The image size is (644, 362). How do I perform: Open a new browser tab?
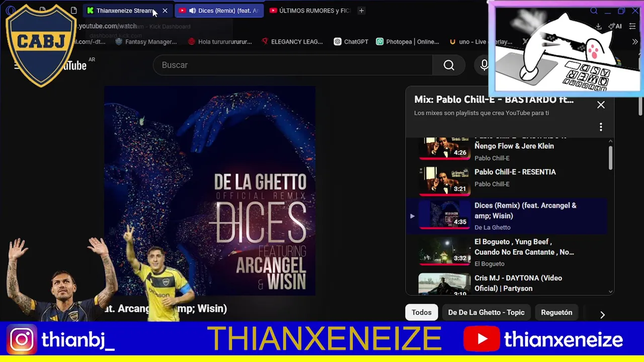coord(361,11)
